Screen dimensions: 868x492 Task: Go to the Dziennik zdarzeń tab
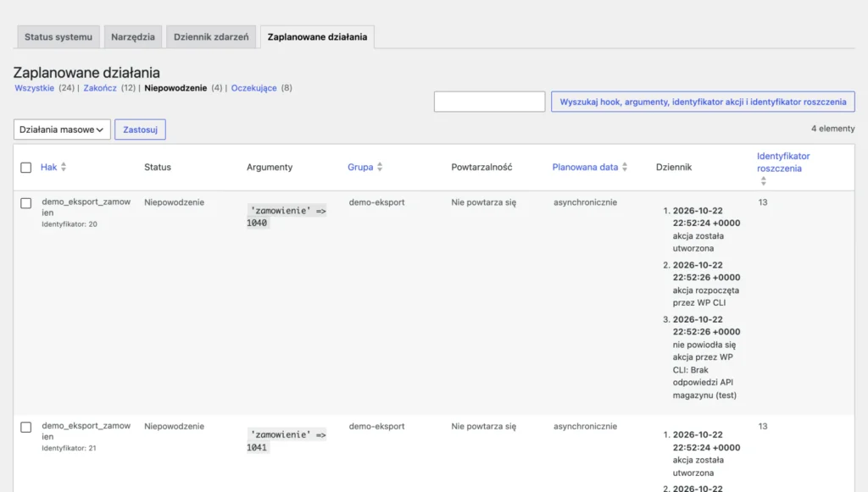point(211,37)
